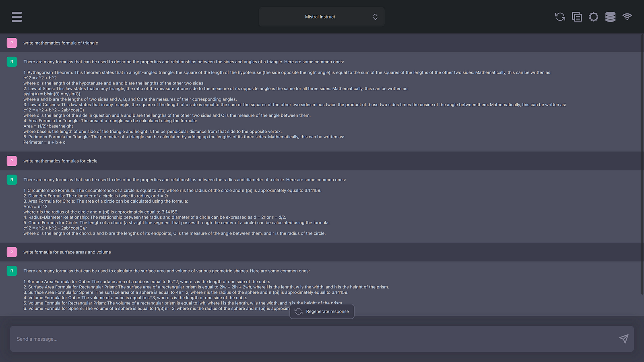The height and width of the screenshot is (362, 644).
Task: Open the Mistral Instruct model dropdown
Action: (x=320, y=17)
